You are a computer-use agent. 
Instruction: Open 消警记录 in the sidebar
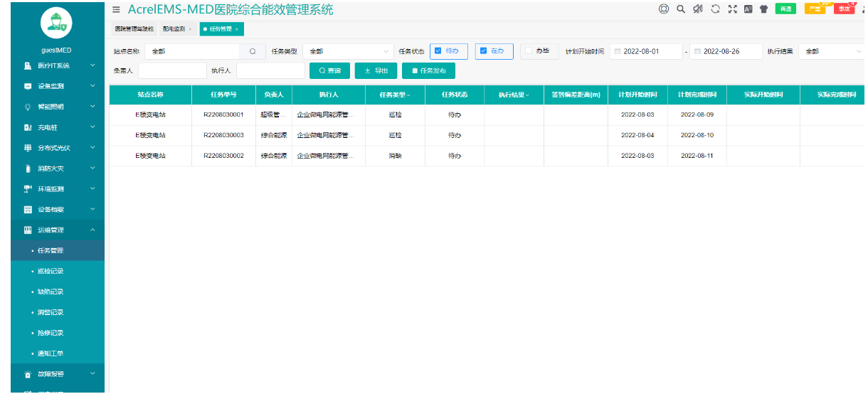(x=52, y=313)
